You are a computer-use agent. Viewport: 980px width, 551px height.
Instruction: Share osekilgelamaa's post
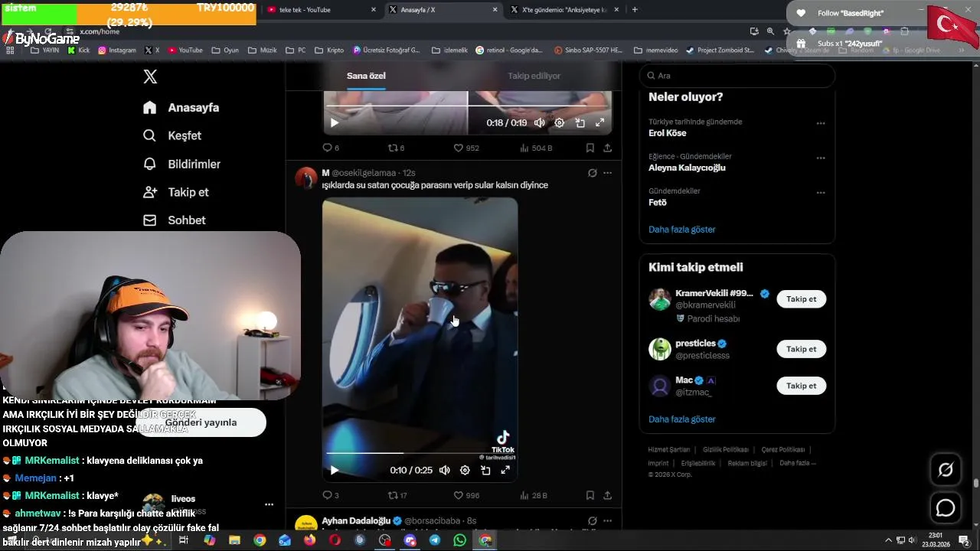(x=607, y=495)
